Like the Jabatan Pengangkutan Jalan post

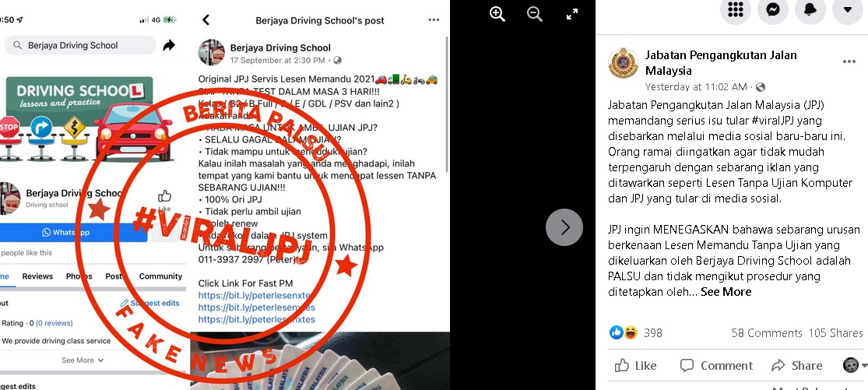(x=635, y=366)
